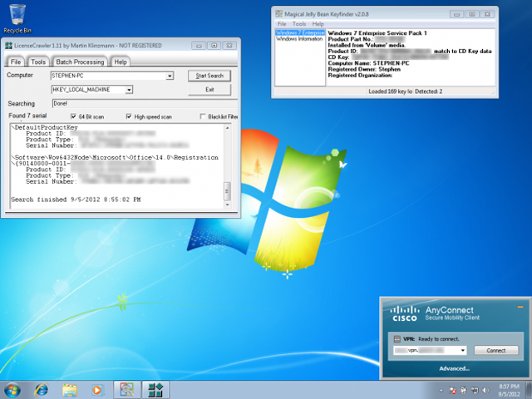Click the Searching status field showing Done!
This screenshot has height=399, width=532.
[x=145, y=103]
